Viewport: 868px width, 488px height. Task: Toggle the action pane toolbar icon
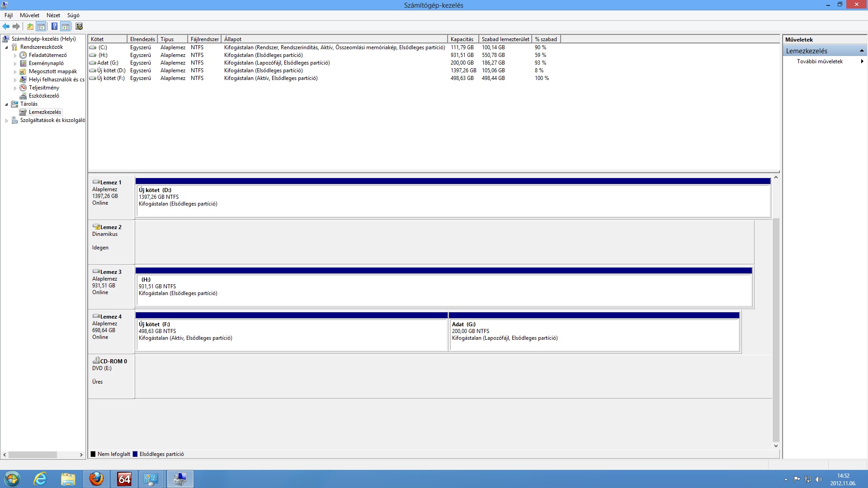click(x=66, y=26)
